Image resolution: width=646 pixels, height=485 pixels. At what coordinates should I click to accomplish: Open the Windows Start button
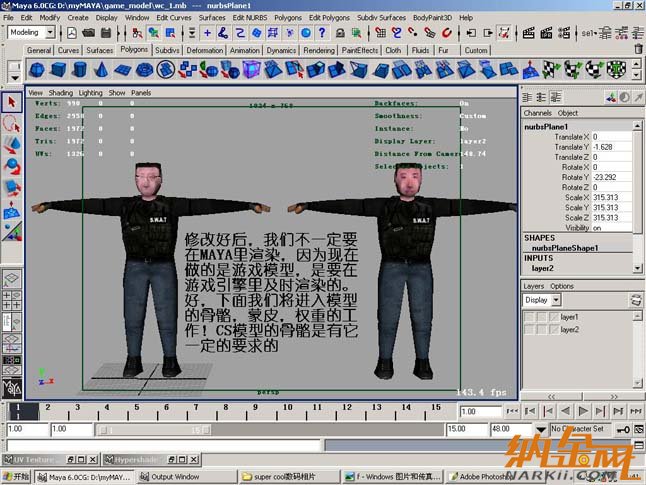(x=16, y=477)
